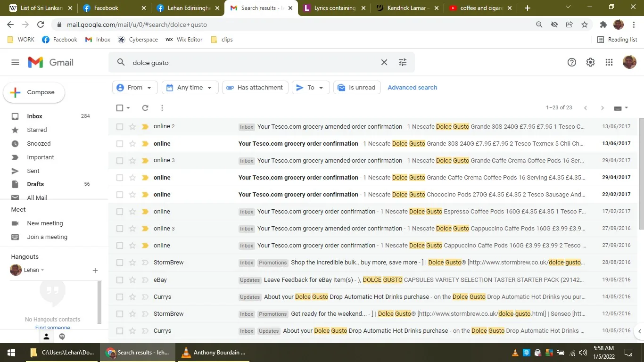Star the StormBrew promotions email
Viewport: 644px width, 362px height.
click(x=132, y=263)
